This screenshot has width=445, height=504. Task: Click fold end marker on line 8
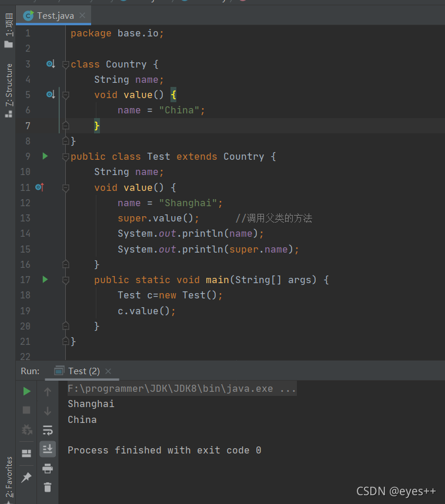click(66, 141)
